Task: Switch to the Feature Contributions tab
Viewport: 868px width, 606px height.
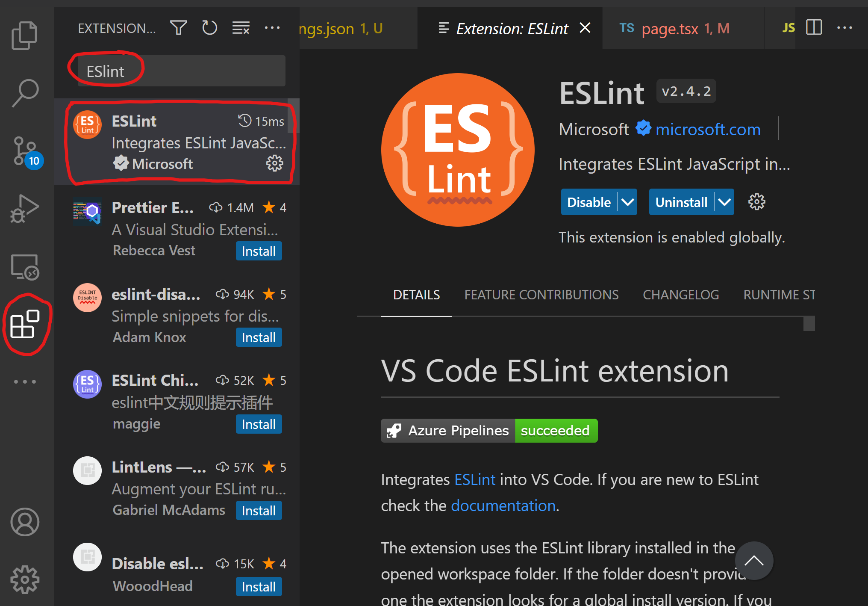Action: pyautogui.click(x=541, y=295)
